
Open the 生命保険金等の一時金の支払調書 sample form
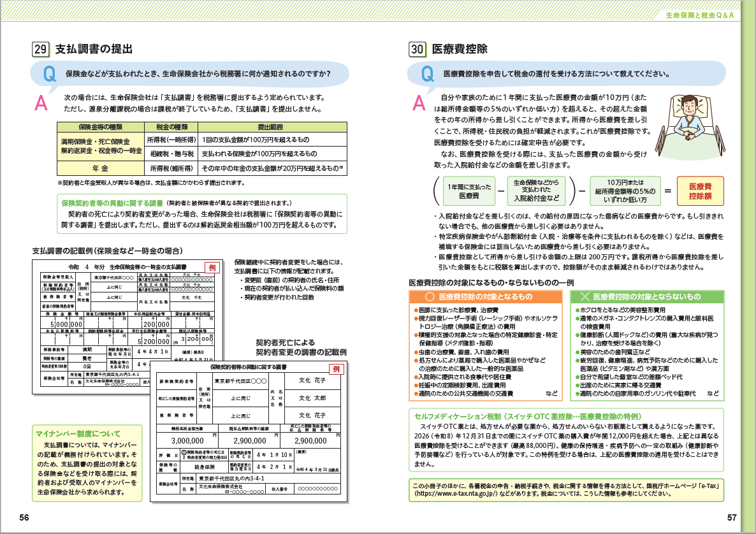(127, 327)
